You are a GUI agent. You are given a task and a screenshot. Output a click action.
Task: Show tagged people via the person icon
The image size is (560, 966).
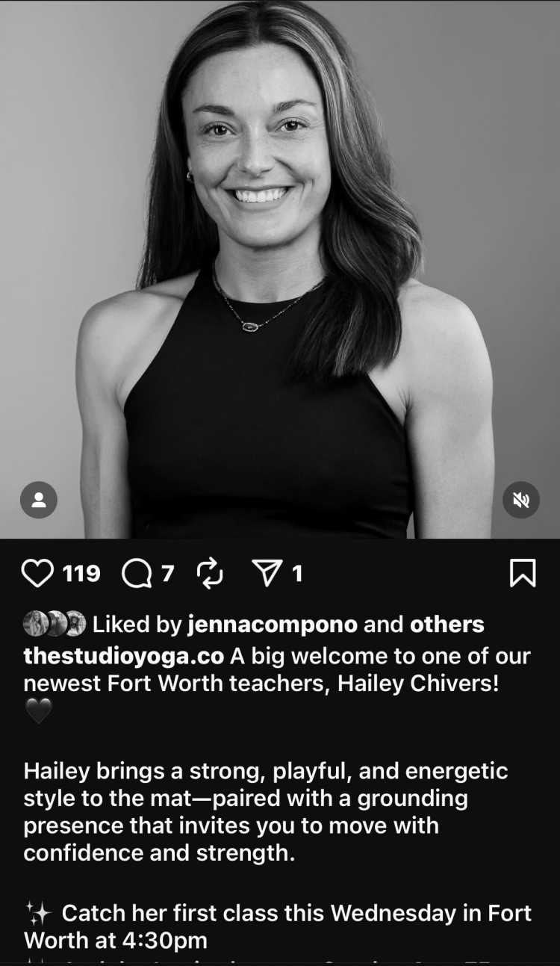39,500
